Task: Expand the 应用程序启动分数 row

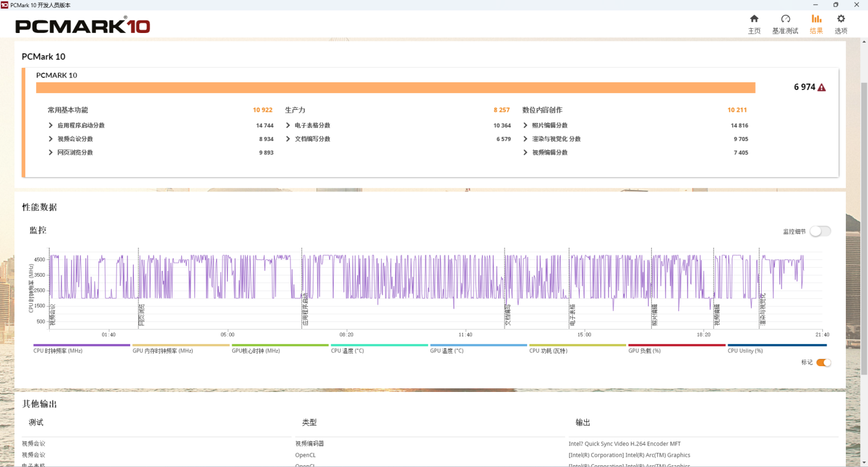Action: click(51, 125)
